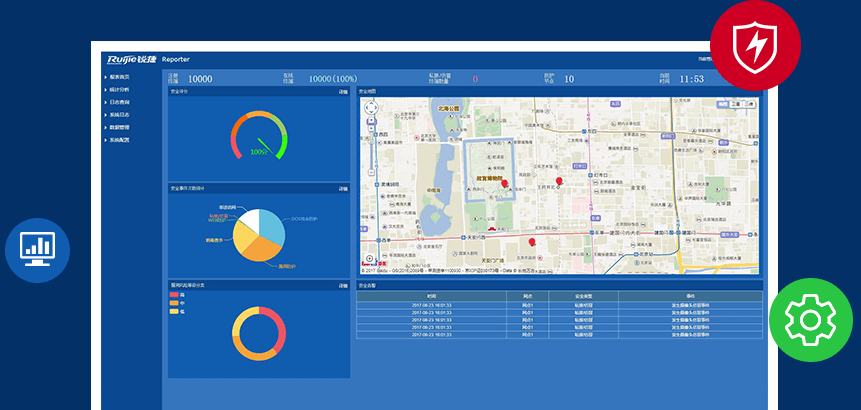
Task: Click the blue monitor bar-chart badge
Action: pos(37,250)
